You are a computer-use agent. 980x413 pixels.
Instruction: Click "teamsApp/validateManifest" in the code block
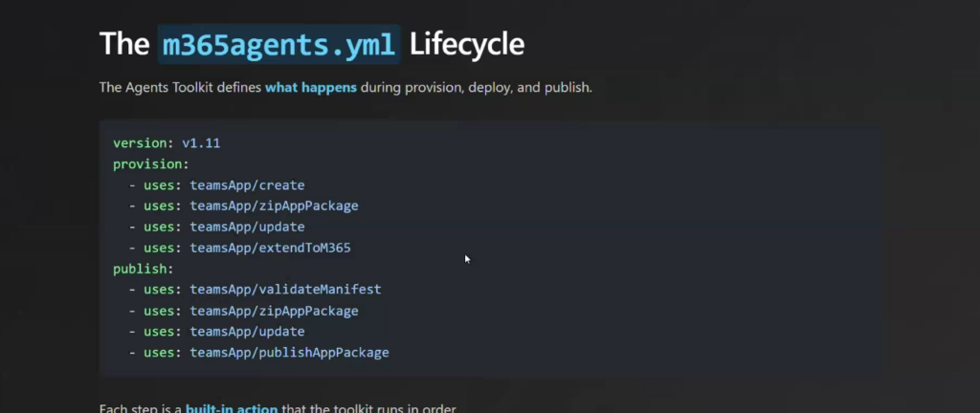[x=285, y=290]
